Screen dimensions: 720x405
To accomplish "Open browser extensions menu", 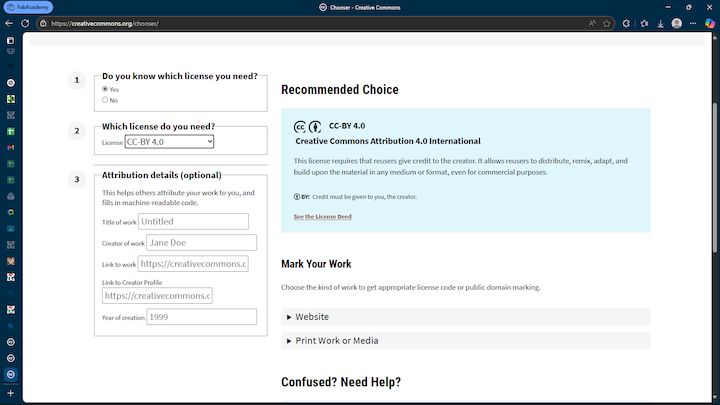I will point(626,23).
